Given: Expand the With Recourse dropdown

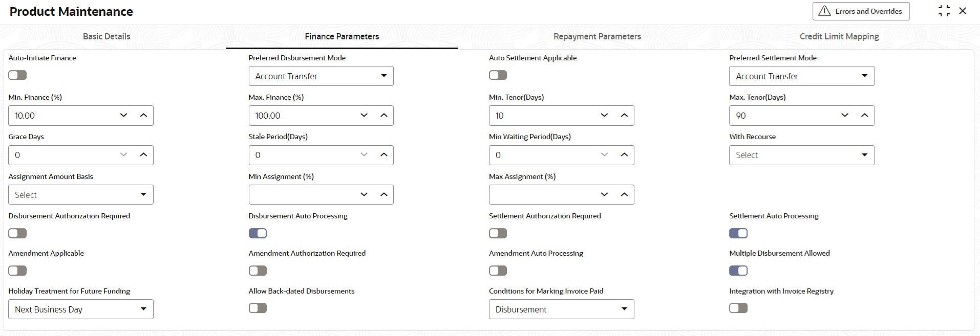Looking at the screenshot, I should coord(801,155).
